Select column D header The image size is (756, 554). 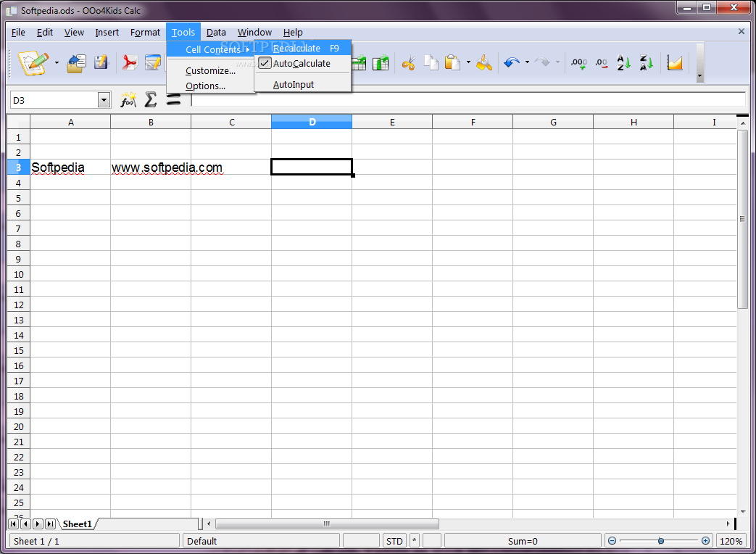pyautogui.click(x=312, y=122)
